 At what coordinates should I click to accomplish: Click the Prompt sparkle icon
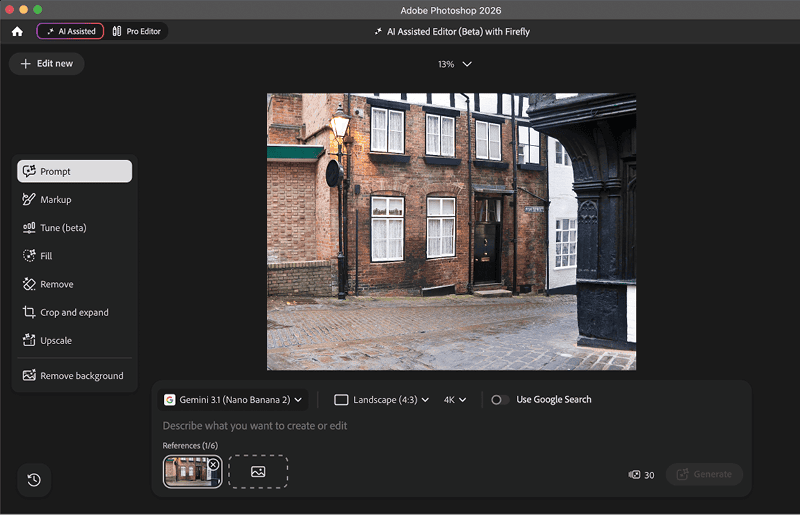click(x=29, y=171)
